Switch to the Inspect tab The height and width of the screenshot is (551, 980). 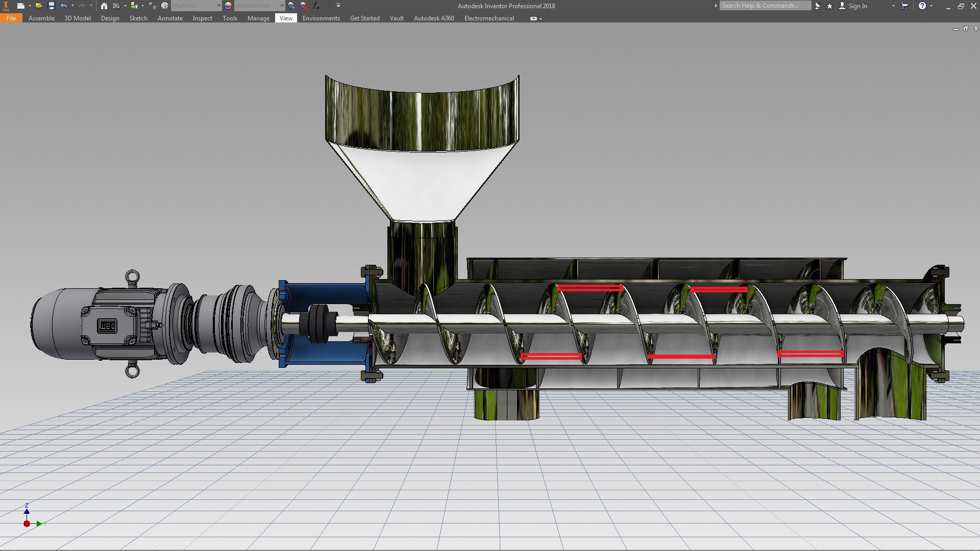click(202, 18)
